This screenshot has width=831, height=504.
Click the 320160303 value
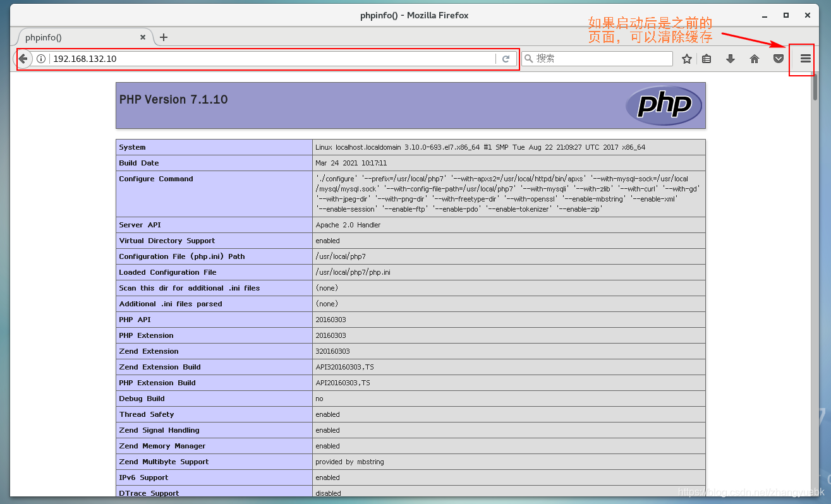pyautogui.click(x=332, y=351)
